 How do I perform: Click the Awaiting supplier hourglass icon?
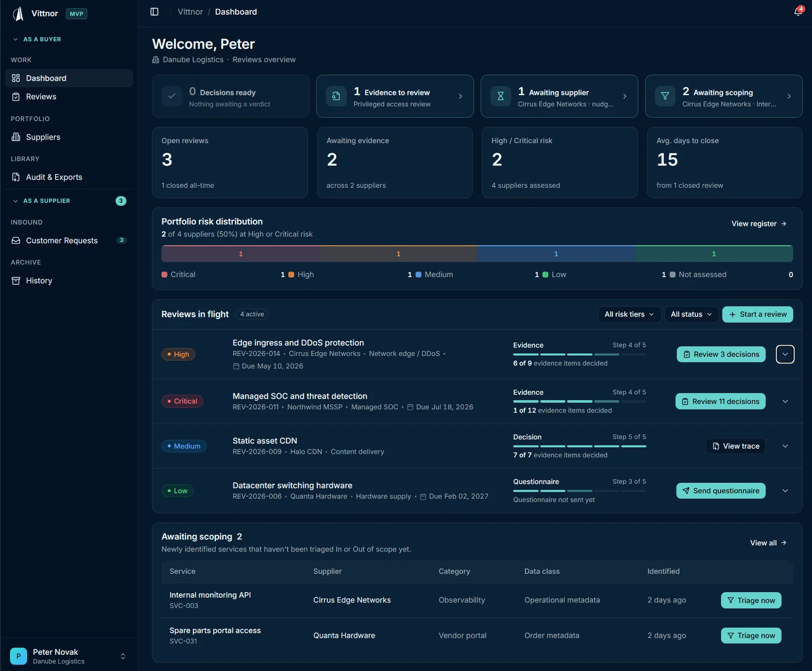pos(500,96)
